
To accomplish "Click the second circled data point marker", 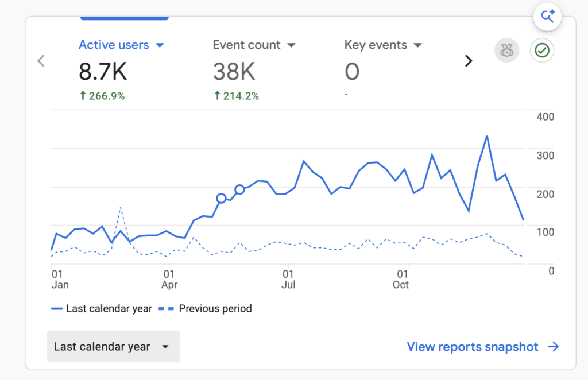I will [239, 189].
